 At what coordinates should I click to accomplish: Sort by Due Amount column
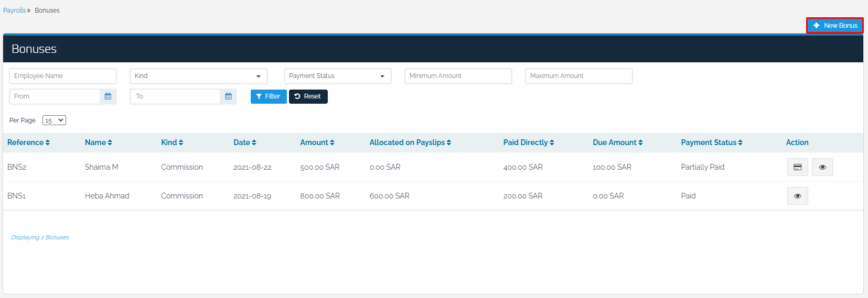pos(617,142)
